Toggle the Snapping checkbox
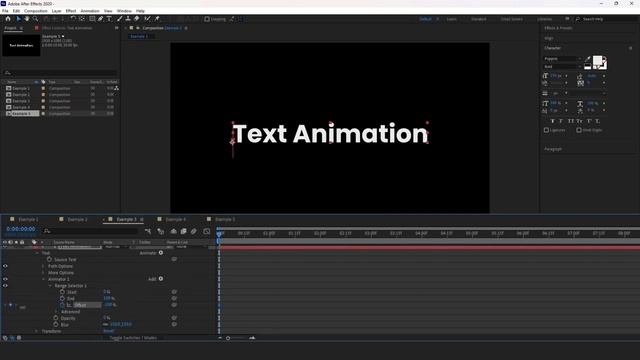640x360 pixels. (x=207, y=19)
